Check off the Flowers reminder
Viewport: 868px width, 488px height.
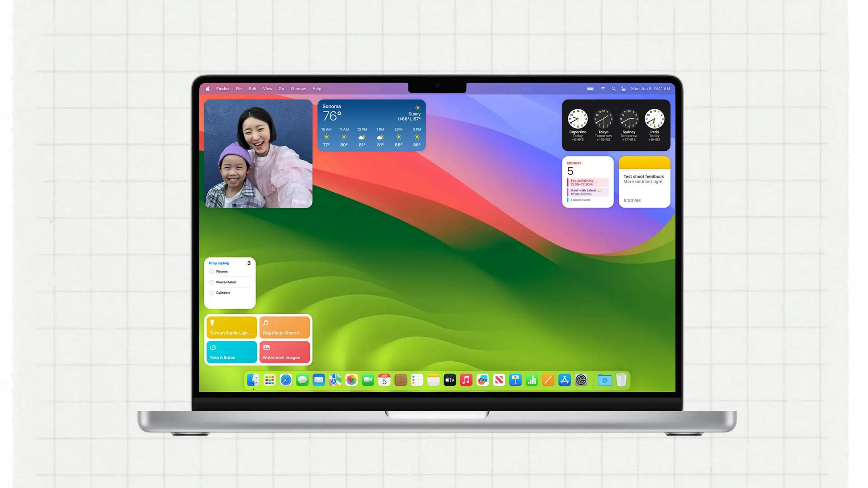pyautogui.click(x=211, y=272)
